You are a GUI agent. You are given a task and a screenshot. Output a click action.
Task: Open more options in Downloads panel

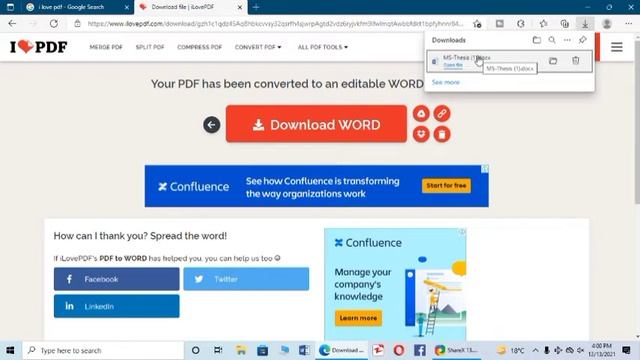567,40
